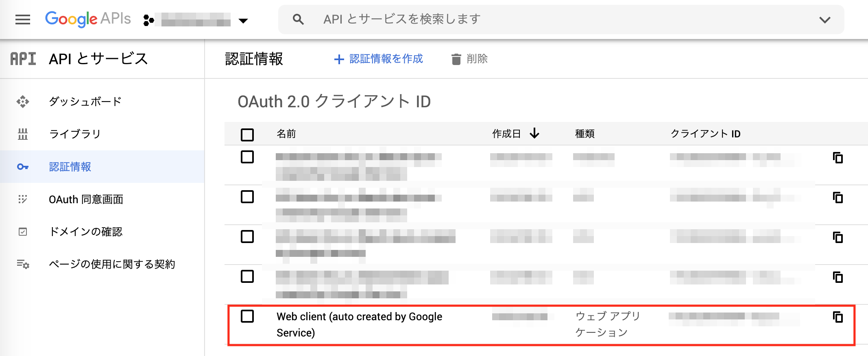This screenshot has height=356, width=868.
Task: Click the OAuth consent dotted icon
Action: (x=23, y=199)
